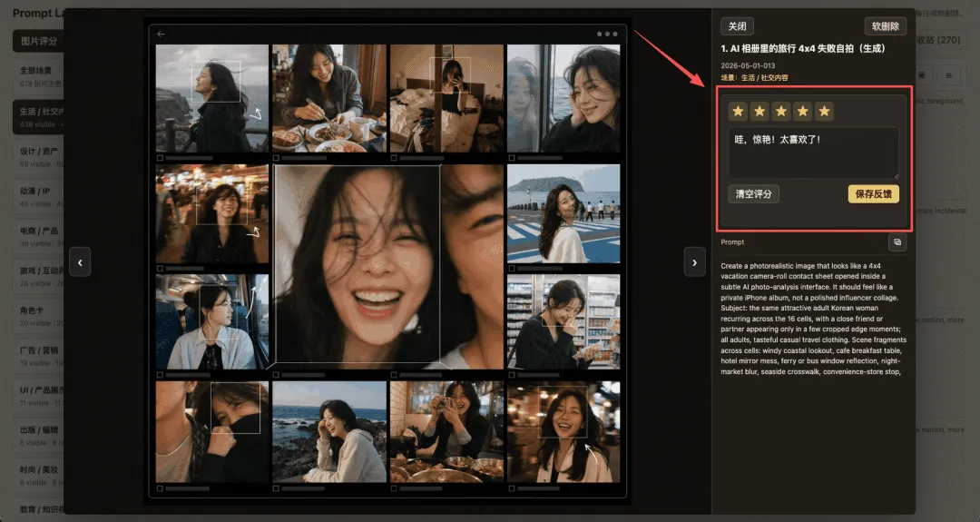
Task: Select the 动漫 / IP category
Action: pyautogui.click(x=39, y=197)
